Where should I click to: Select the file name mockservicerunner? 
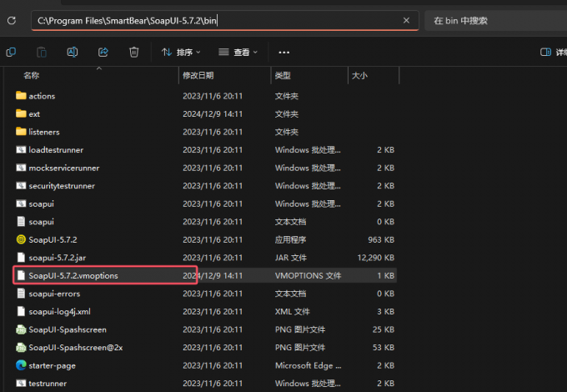click(x=64, y=168)
